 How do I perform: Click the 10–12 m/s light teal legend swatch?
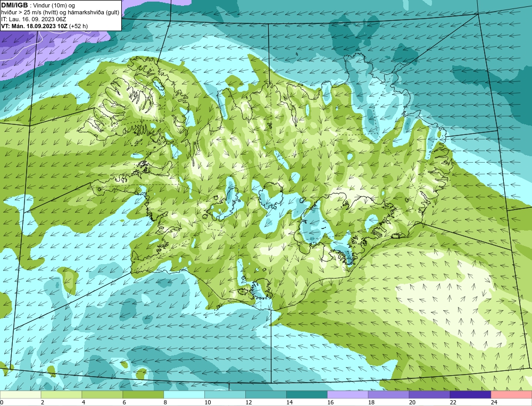coord(225,395)
